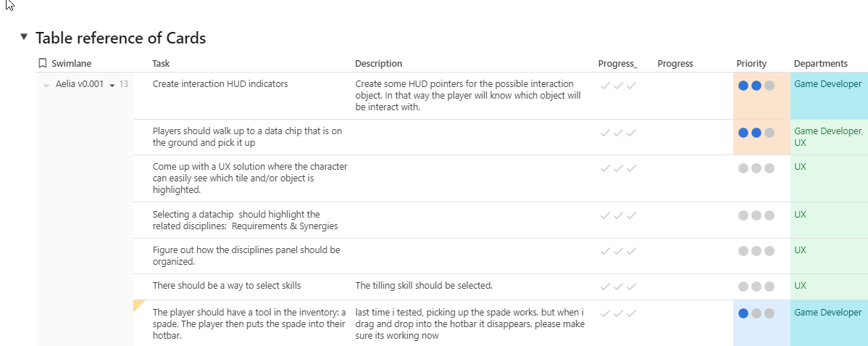Click last priority dot on datachip highlight row
The width and height of the screenshot is (868, 346).
[x=769, y=215]
